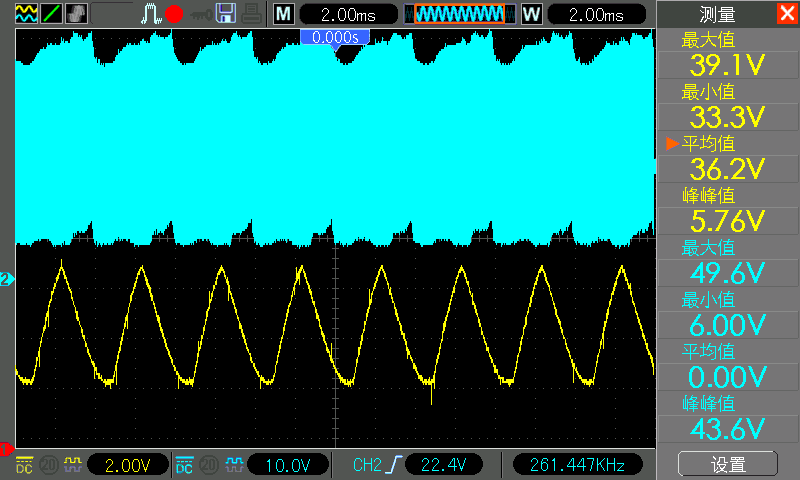Open the 22.4V trigger level field

[443, 465]
